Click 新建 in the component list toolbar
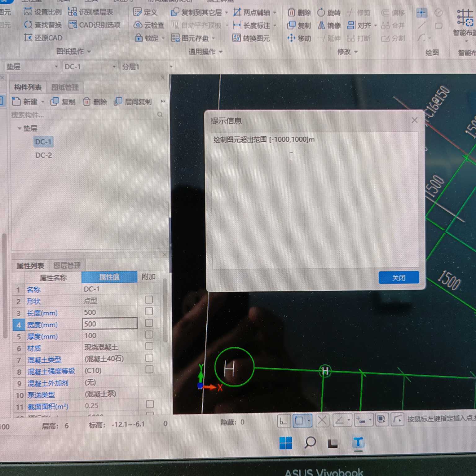The height and width of the screenshot is (476, 476). point(24,102)
